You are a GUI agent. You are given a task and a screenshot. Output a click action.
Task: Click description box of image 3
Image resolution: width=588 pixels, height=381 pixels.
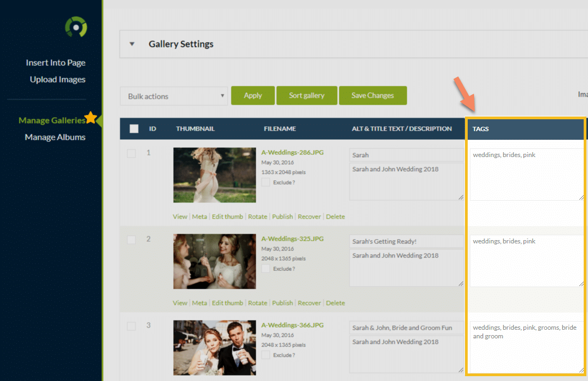pyautogui.click(x=407, y=354)
